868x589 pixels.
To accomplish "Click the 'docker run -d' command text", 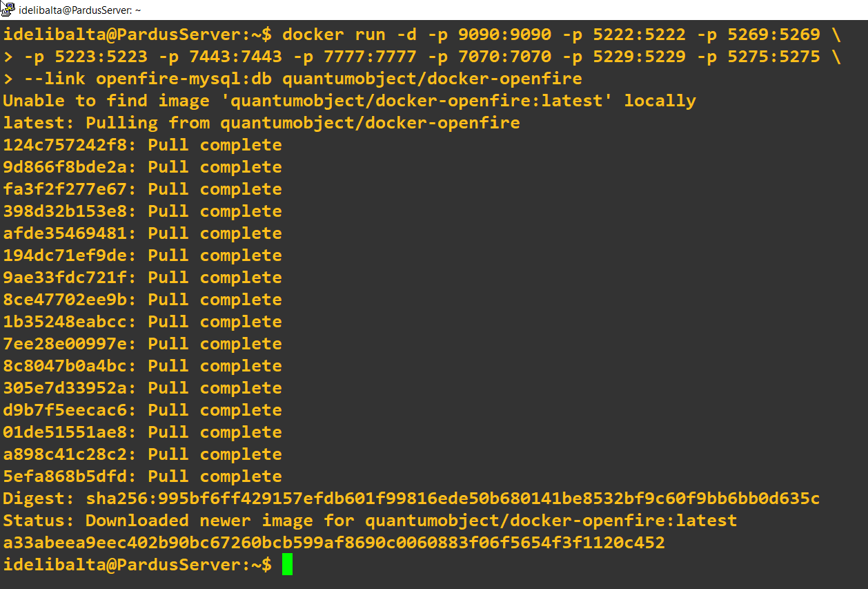I will click(349, 34).
